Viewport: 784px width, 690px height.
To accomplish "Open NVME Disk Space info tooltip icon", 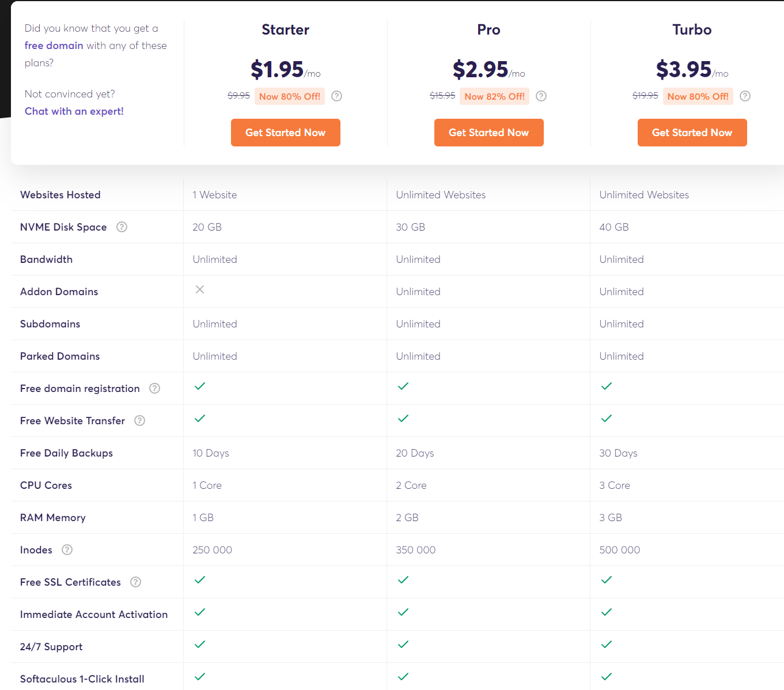I will (122, 227).
